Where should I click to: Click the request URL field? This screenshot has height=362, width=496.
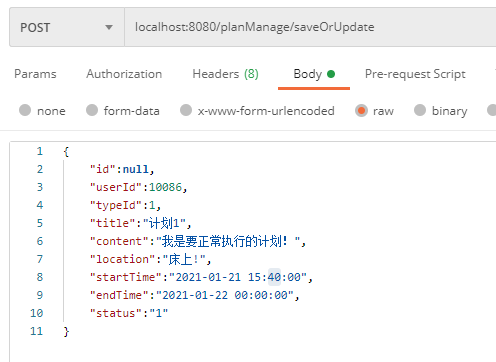pos(310,27)
